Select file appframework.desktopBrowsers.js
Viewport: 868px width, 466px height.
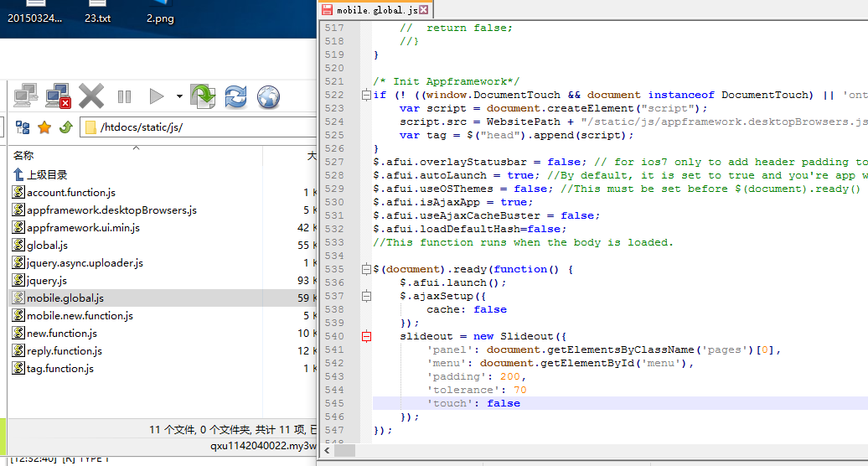(x=105, y=210)
